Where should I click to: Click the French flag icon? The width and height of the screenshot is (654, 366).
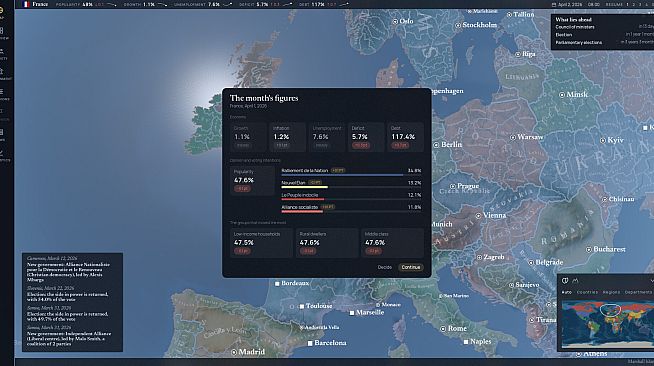coord(26,4)
